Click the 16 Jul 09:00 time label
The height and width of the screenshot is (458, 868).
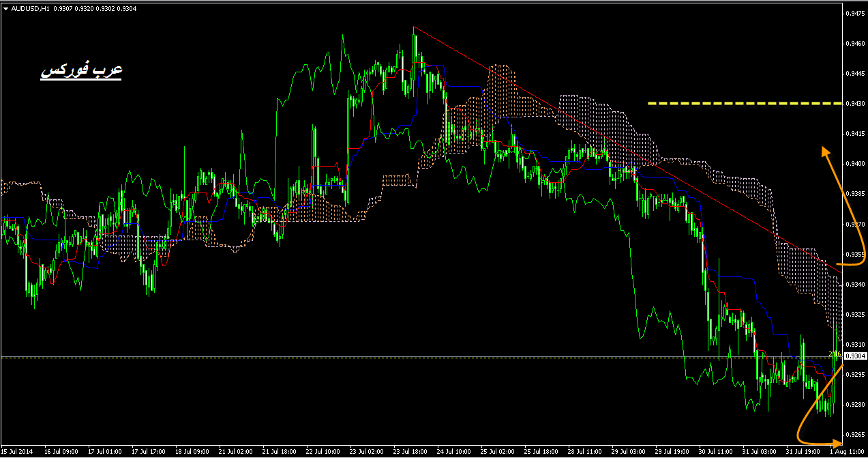61,451
